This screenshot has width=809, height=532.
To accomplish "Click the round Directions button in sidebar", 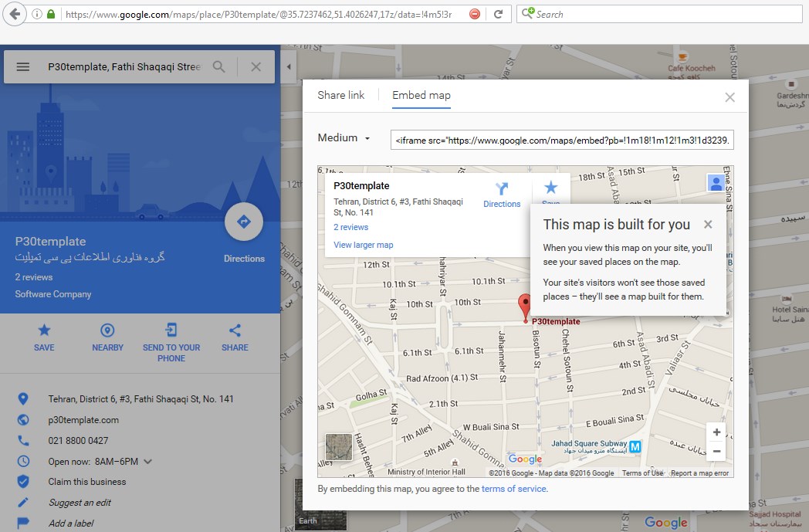I will (243, 222).
